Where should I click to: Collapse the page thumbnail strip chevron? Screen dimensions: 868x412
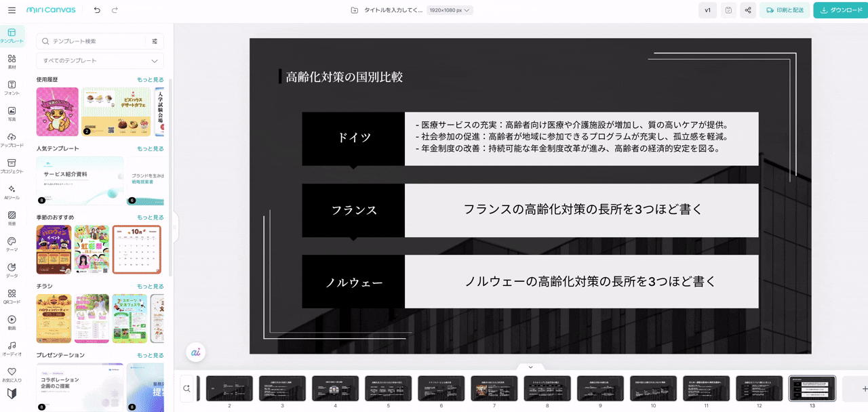530,367
